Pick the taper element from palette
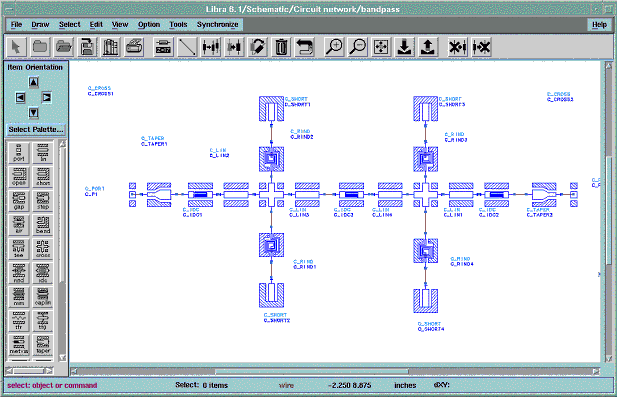This screenshot has height=397, width=617. (42, 345)
